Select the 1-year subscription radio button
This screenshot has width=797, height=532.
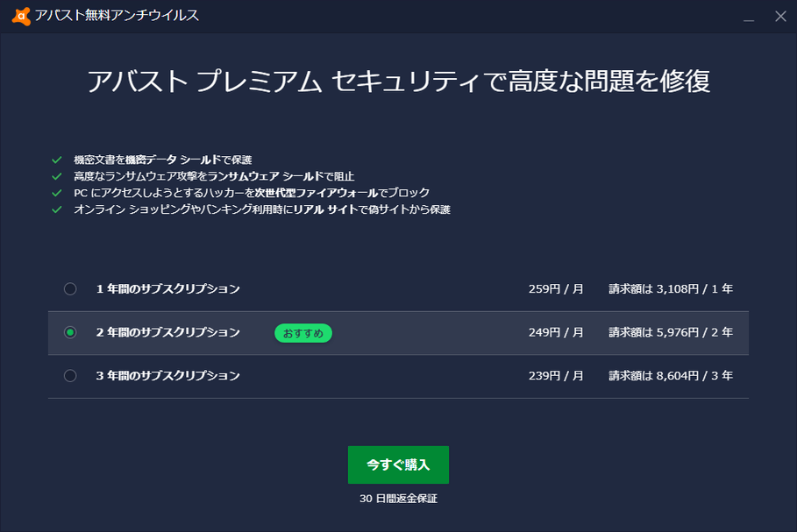click(x=70, y=289)
